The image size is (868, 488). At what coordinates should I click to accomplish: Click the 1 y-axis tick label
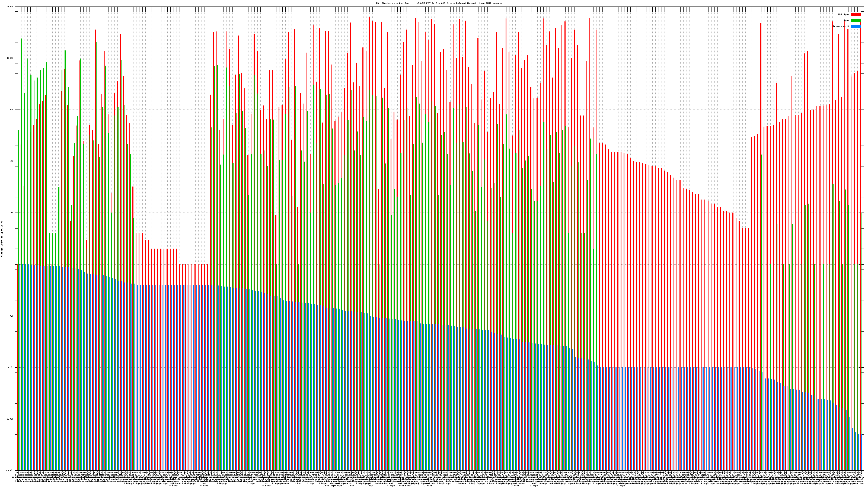13,264
